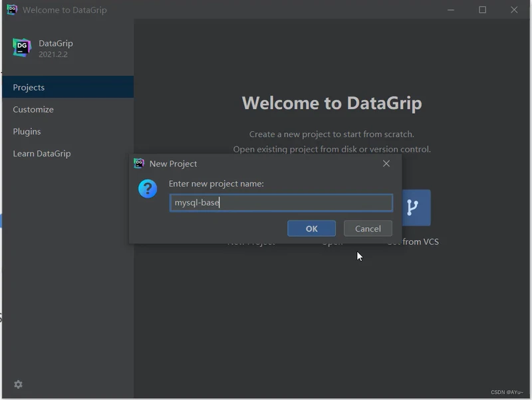
Task: Maximize the Welcome to DataGrip window
Action: [483, 10]
